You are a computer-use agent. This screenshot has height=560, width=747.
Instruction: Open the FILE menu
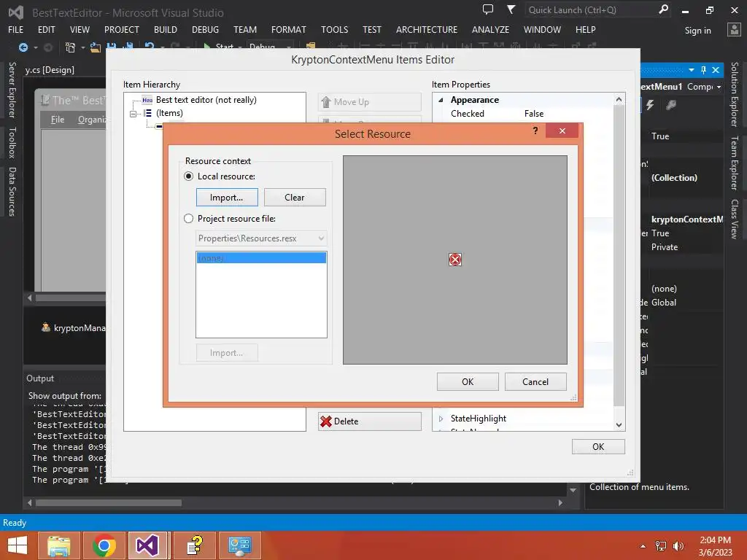pos(16,29)
